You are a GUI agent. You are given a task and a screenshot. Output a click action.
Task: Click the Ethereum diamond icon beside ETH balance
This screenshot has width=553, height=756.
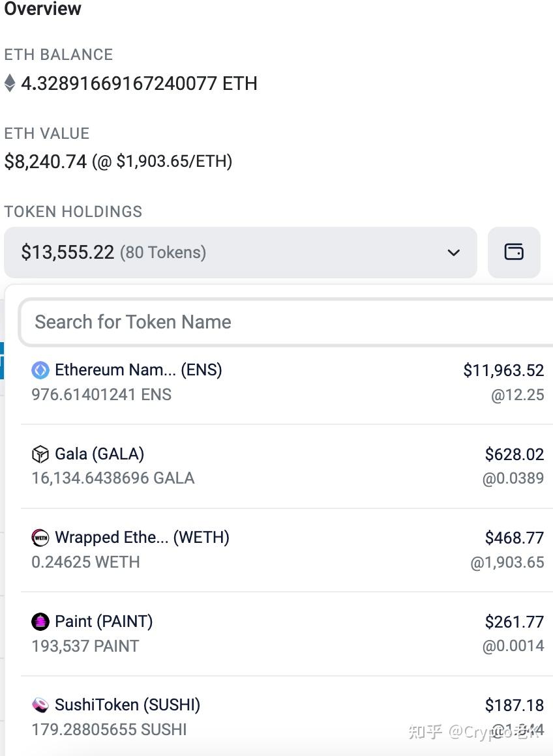[10, 83]
